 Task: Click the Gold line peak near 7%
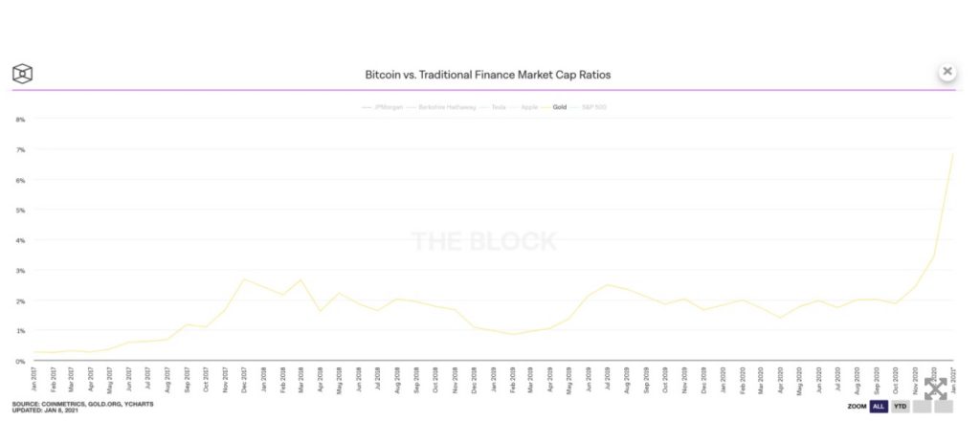tap(952, 154)
